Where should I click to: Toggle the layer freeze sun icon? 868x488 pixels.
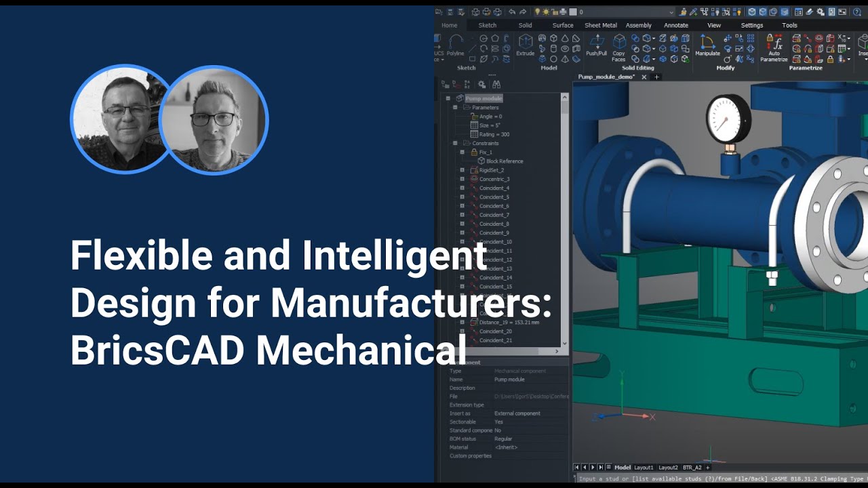tap(546, 12)
